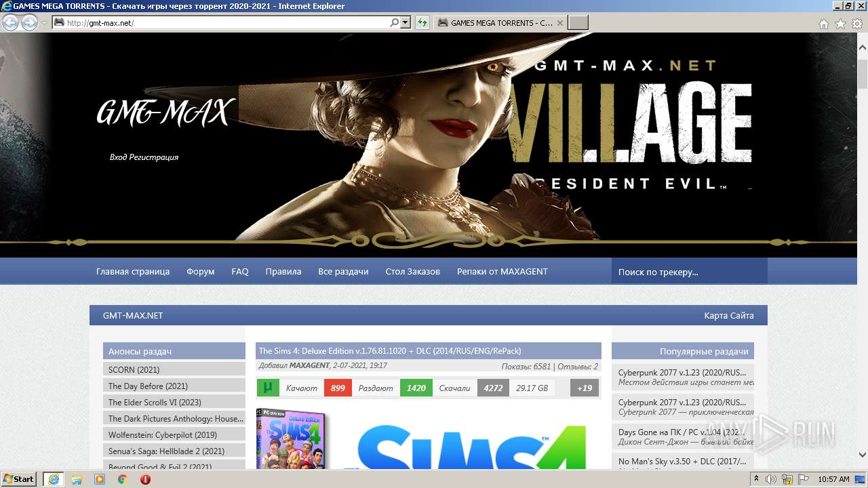Close the GAMES MEGA TORRENTS tab
The width and height of the screenshot is (868, 488).
click(x=560, y=22)
